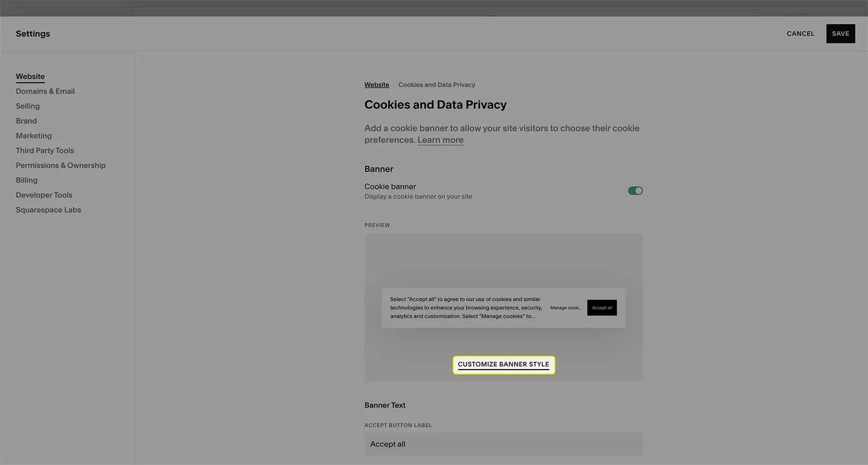Edit the Accept Button Label field
The height and width of the screenshot is (465, 868).
click(x=503, y=444)
